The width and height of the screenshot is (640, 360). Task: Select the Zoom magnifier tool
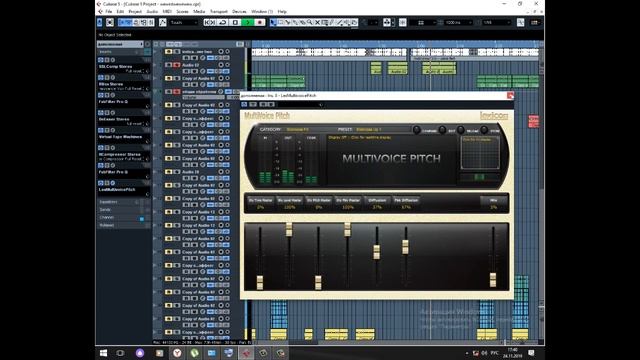tap(310, 22)
